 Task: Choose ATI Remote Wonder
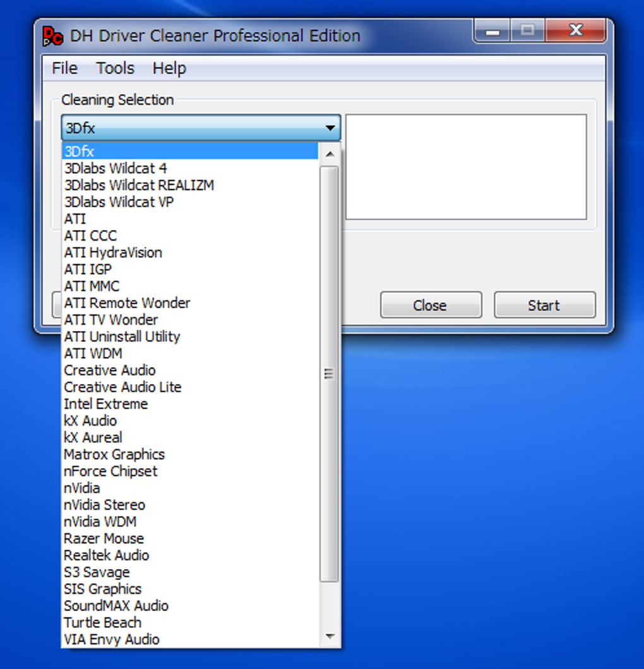[190, 303]
